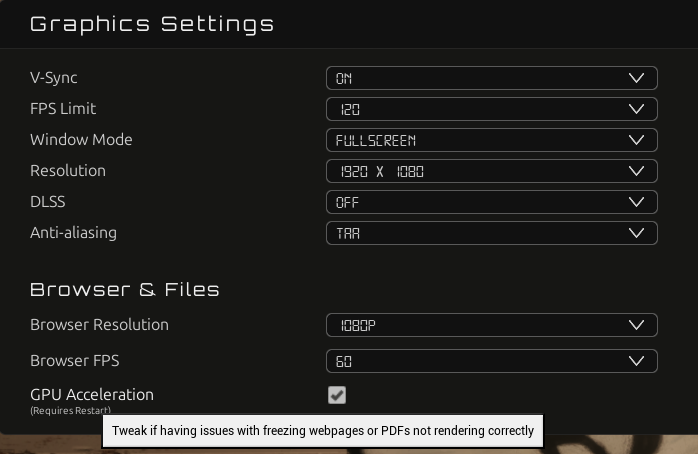Click the Anti-aliasing setting label
The width and height of the screenshot is (698, 454).
[73, 233]
